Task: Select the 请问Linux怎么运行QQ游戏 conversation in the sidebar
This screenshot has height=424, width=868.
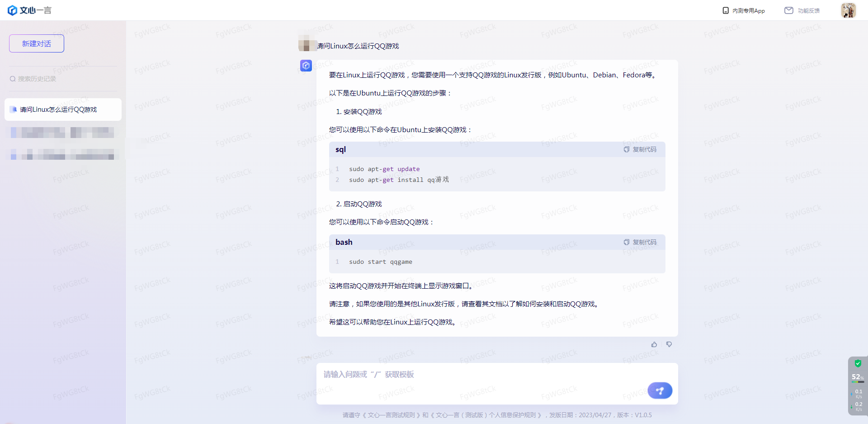Action: pyautogui.click(x=63, y=110)
